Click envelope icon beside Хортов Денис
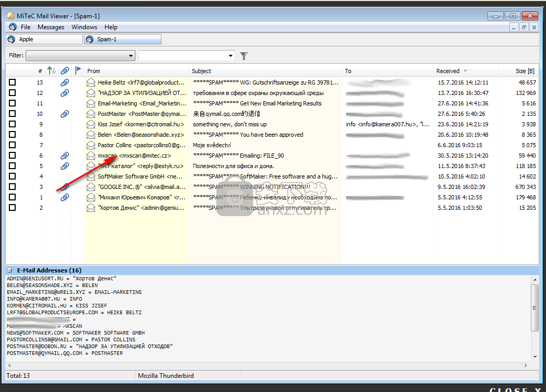Viewport: 546px width, 392px height. [91, 208]
